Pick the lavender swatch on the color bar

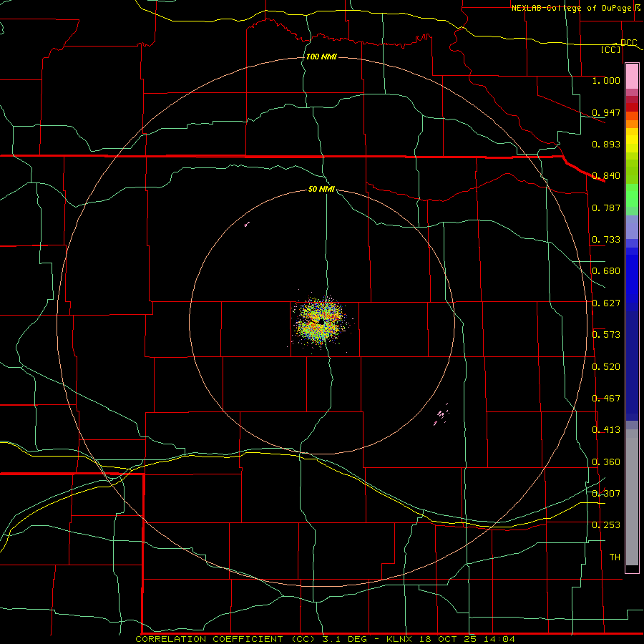point(632,227)
